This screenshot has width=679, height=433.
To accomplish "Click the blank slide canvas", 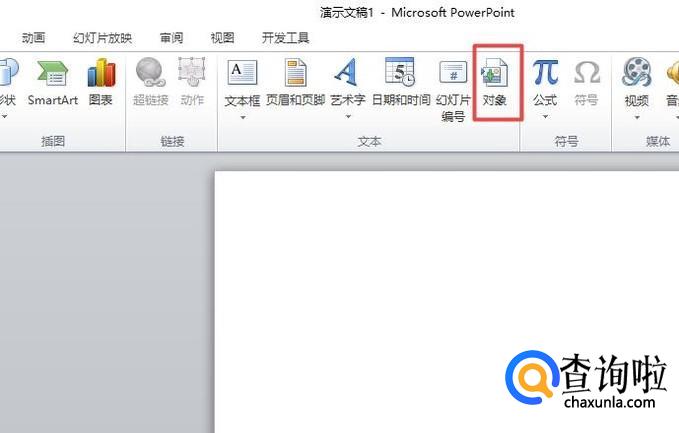I will pyautogui.click(x=400, y=300).
